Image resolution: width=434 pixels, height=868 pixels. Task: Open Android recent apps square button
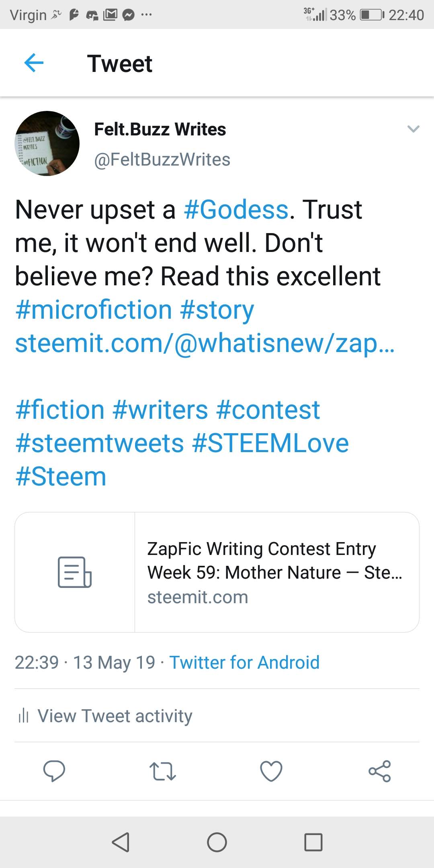(x=313, y=842)
